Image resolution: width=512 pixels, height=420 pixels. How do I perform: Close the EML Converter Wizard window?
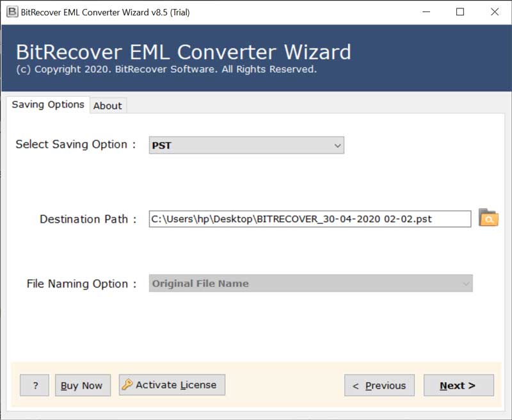[494, 12]
